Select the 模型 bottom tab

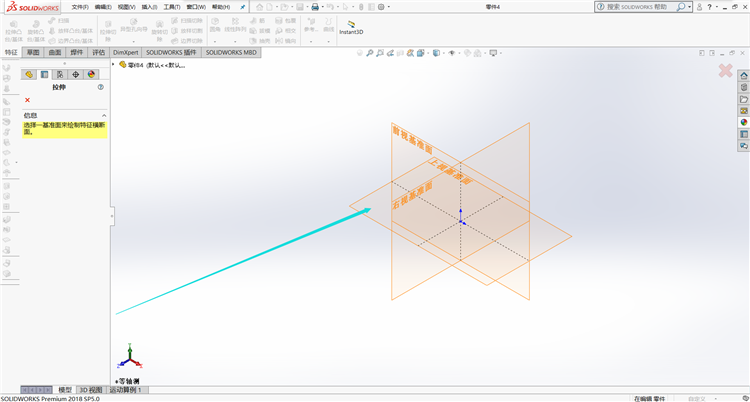(65, 390)
